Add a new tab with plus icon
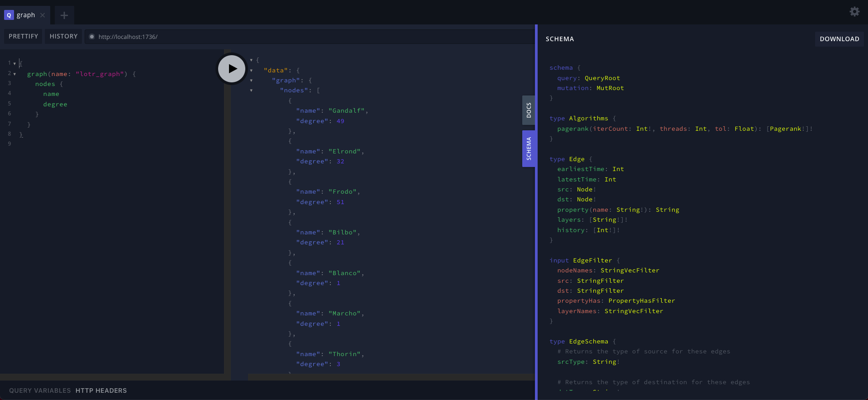This screenshot has height=400, width=868. coord(64,15)
